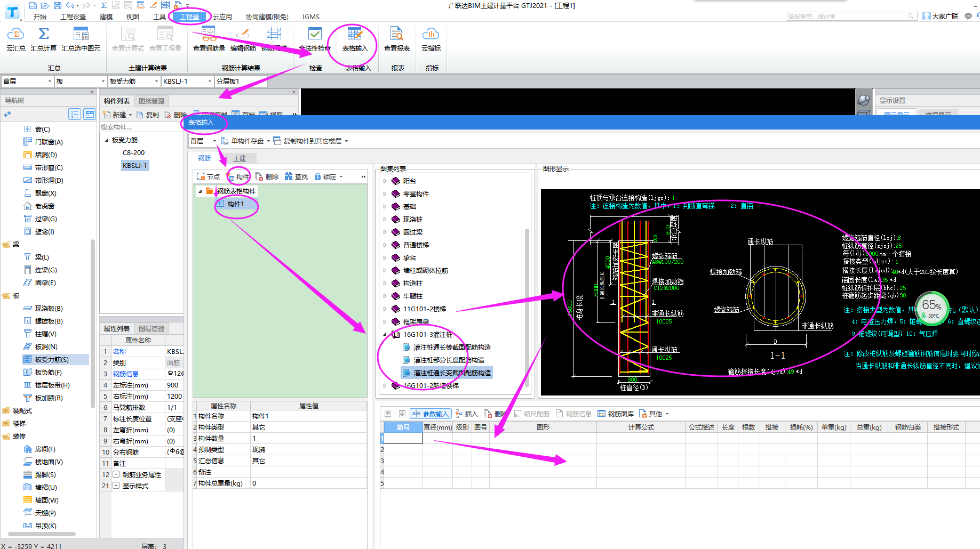
Task: Expand 显示样式 property row
Action: (x=116, y=486)
